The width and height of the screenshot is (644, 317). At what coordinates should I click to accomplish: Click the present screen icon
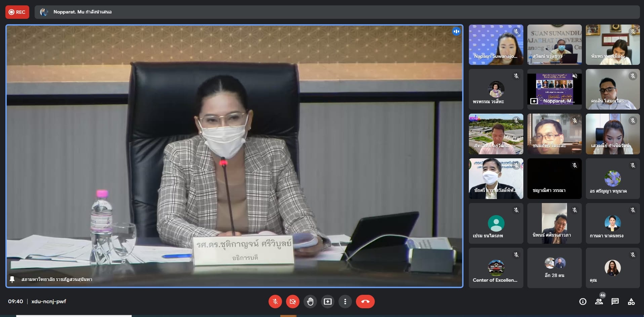(327, 302)
